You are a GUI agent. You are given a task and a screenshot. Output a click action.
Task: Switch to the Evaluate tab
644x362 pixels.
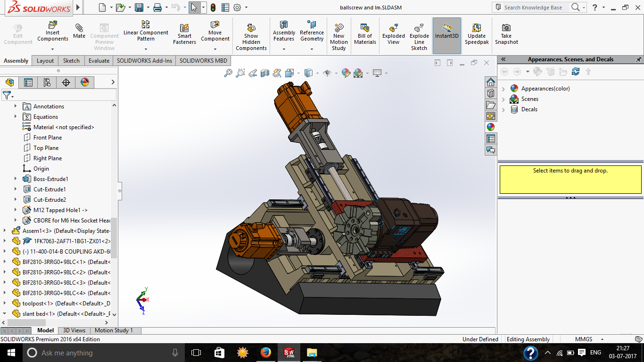pos(99,61)
